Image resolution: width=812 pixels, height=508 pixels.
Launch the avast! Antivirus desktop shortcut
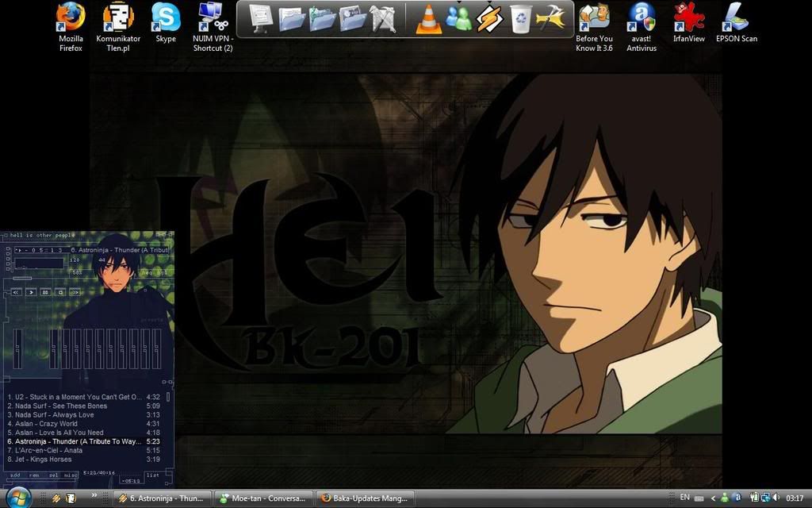tap(641, 27)
